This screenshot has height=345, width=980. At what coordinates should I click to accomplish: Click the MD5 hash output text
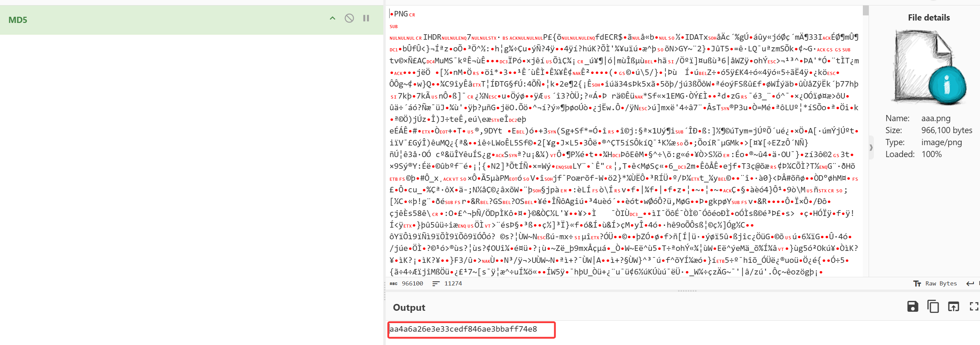463,329
